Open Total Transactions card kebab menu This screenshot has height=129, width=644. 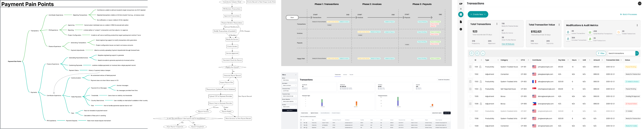coord(497,24)
